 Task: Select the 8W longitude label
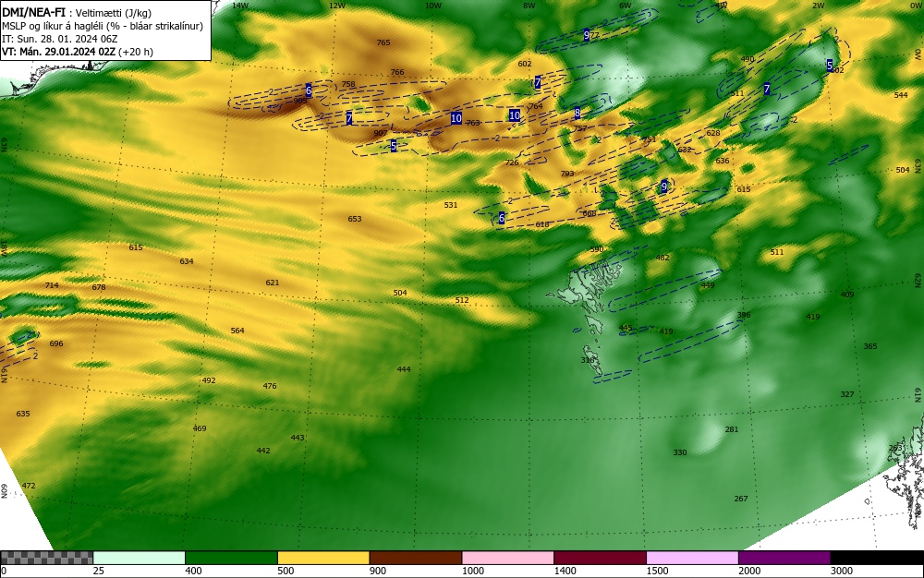pos(529,6)
